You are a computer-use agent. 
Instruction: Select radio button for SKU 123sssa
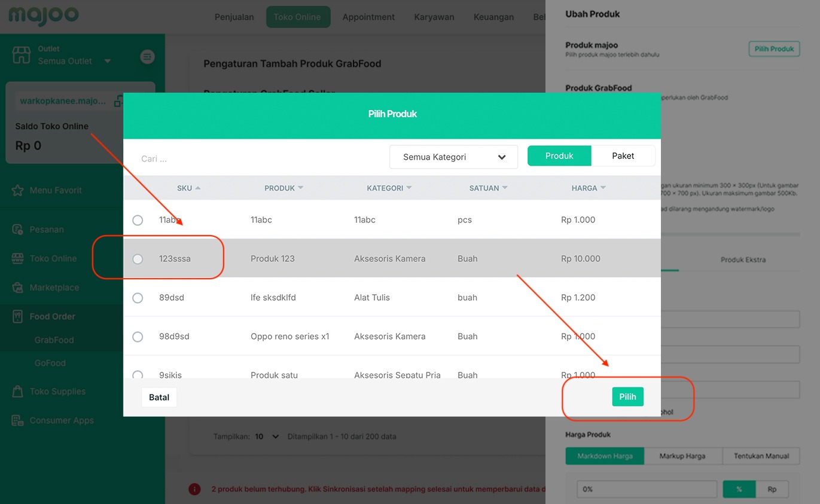pos(138,259)
